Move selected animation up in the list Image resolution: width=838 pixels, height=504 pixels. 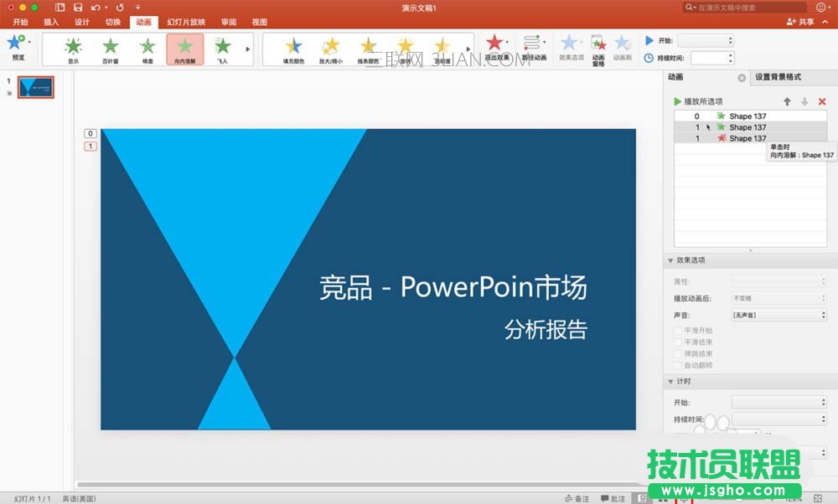coord(787,101)
